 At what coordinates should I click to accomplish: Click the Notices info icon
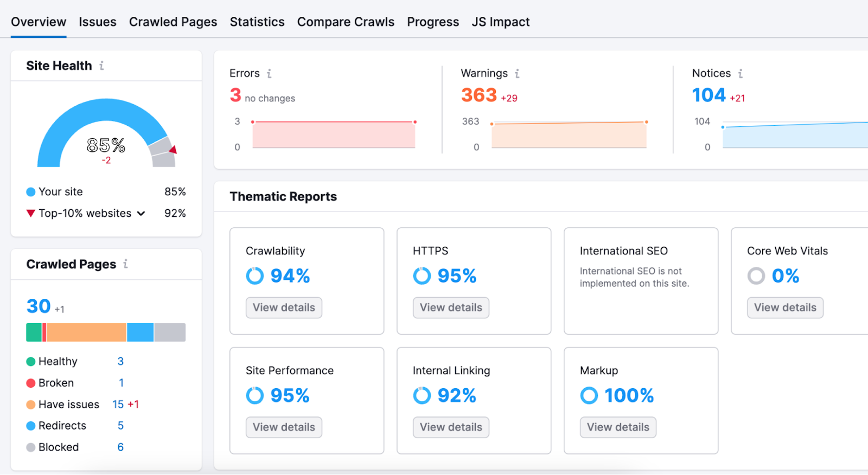click(740, 73)
